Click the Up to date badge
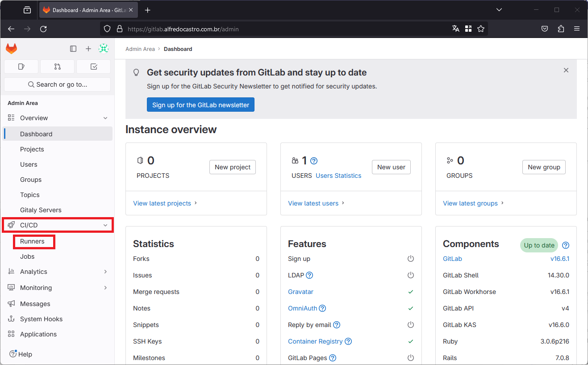 point(539,245)
